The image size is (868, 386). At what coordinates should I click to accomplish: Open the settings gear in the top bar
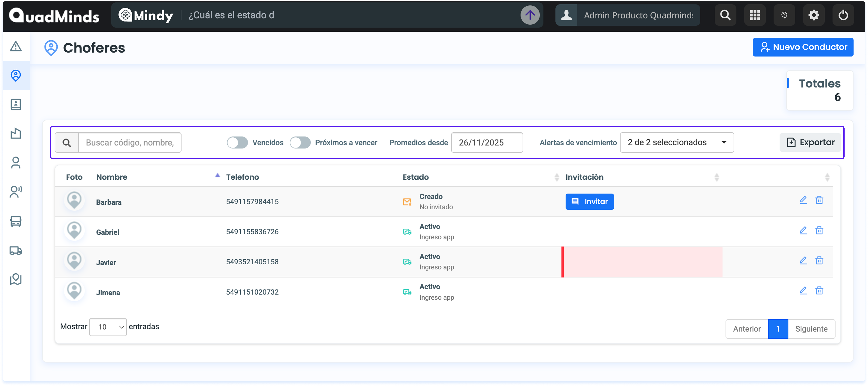point(813,15)
